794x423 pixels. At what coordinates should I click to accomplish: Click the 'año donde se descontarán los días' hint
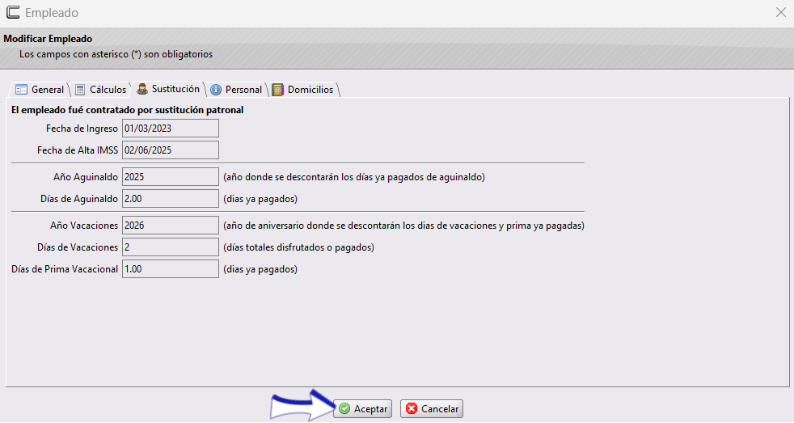[354, 177]
